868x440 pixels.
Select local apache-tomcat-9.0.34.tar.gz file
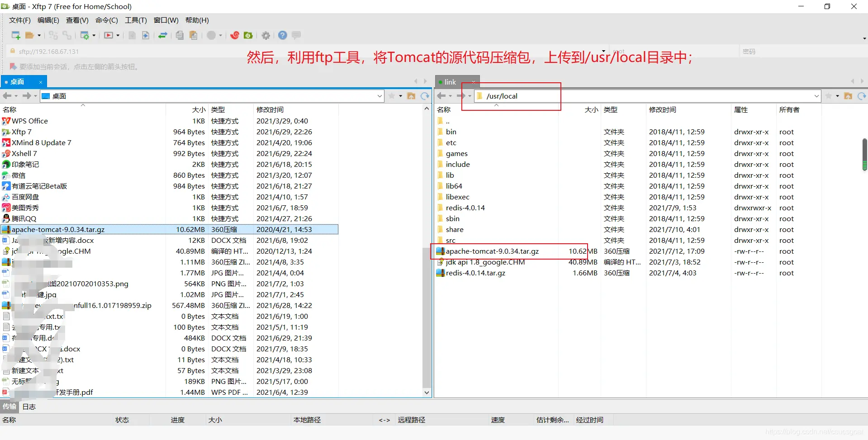click(170, 230)
